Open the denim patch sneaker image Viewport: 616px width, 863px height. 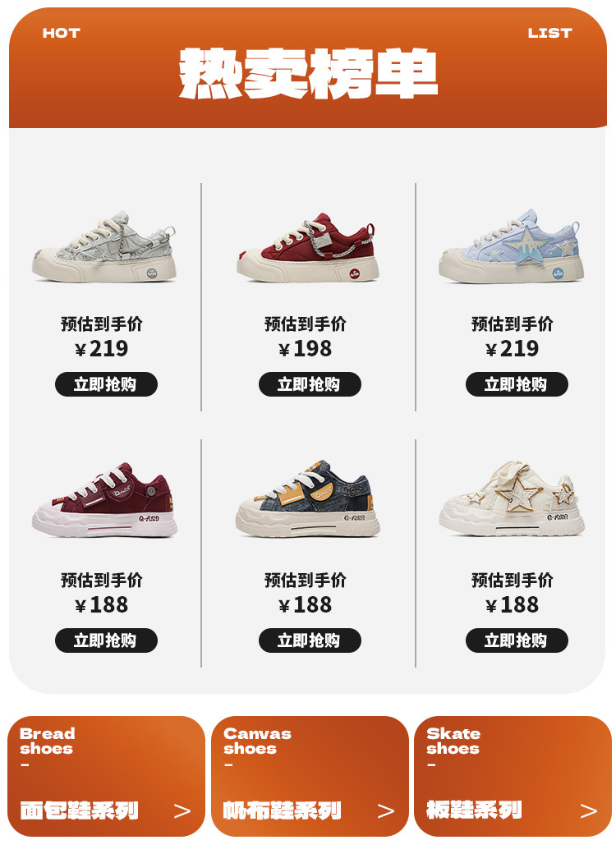click(x=308, y=498)
